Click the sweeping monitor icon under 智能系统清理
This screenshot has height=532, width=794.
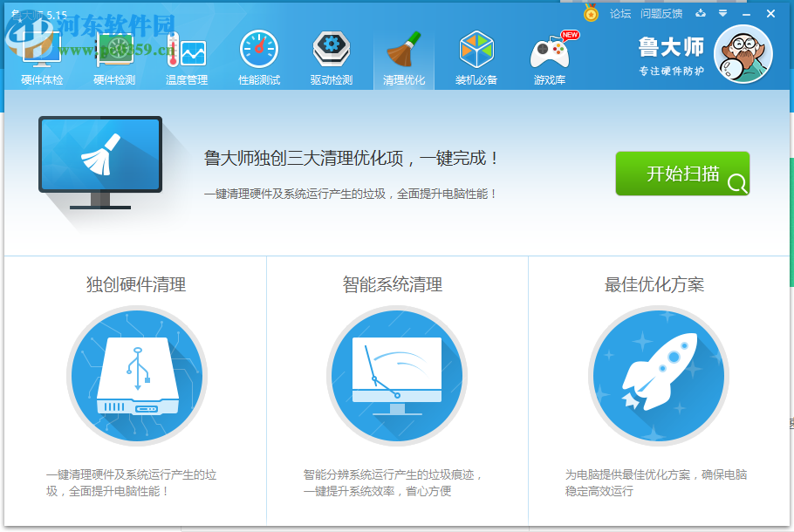[x=397, y=379]
